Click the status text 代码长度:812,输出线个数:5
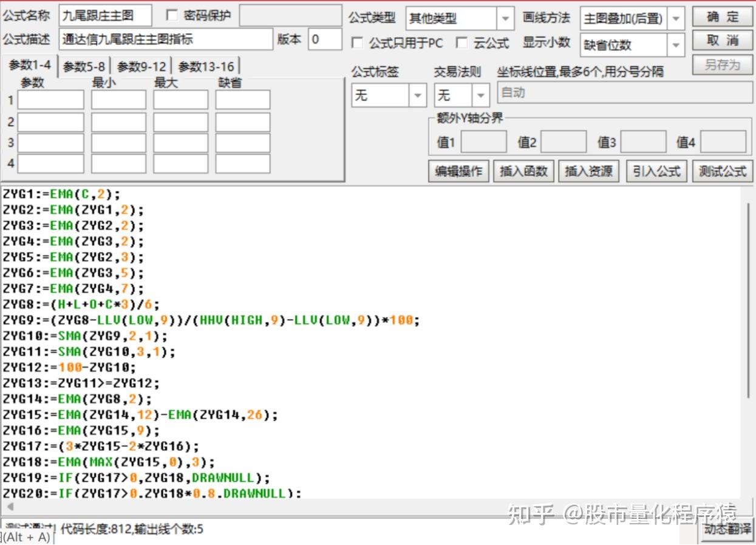This screenshot has height=545, width=756. click(132, 529)
